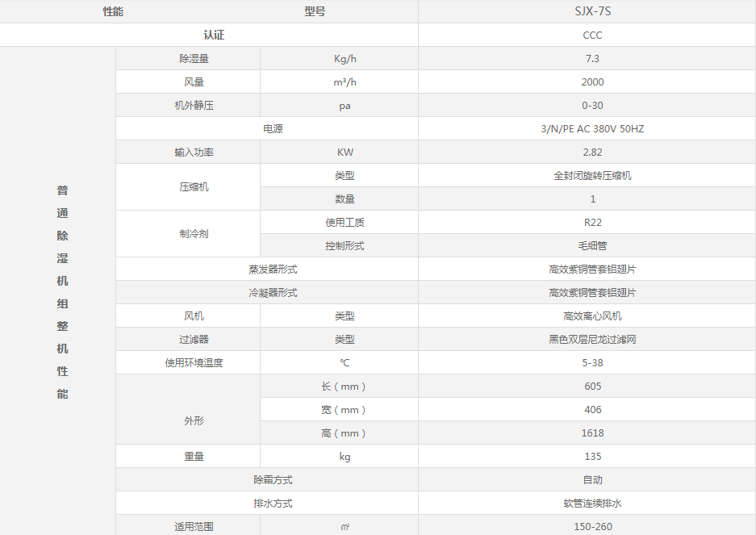Image resolution: width=756 pixels, height=535 pixels.
Task: Select the 高效离心风机 cell
Action: 591,316
